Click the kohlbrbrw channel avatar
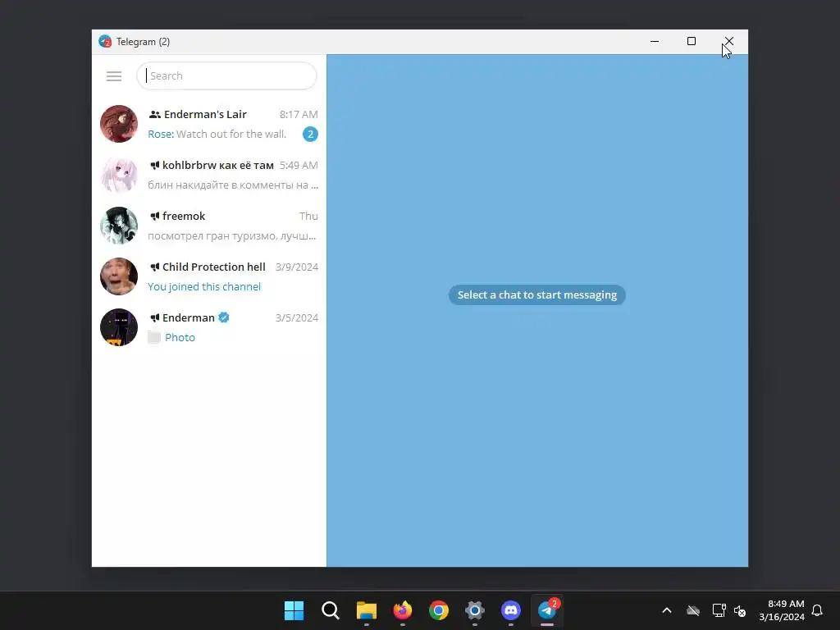The image size is (840, 630). point(119,175)
